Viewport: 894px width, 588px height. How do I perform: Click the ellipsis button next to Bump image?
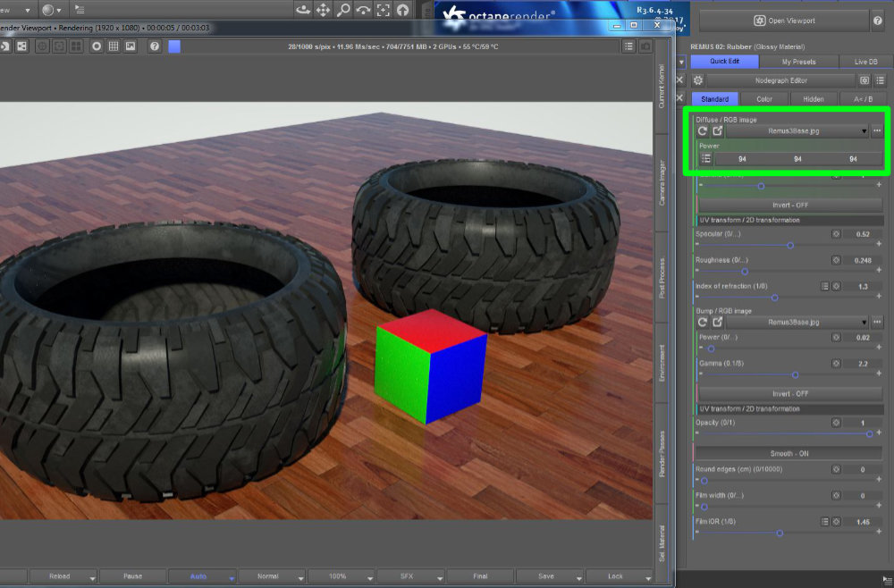[x=877, y=323]
